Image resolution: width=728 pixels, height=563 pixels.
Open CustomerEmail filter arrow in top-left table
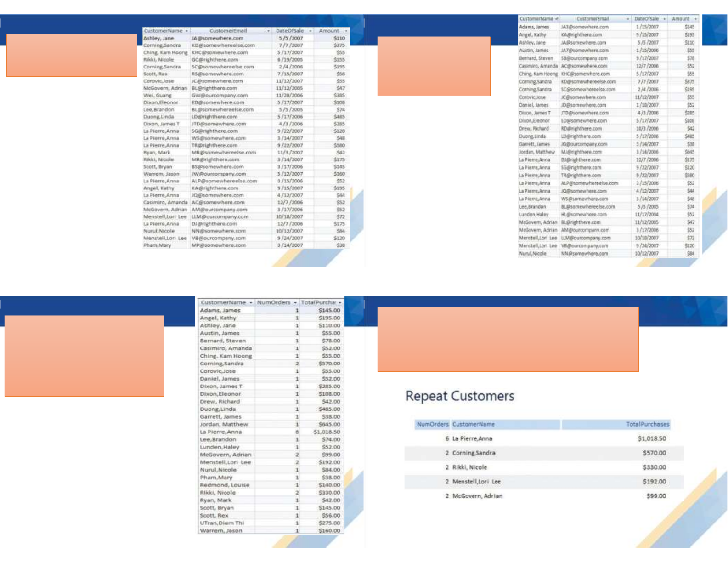[x=268, y=31]
